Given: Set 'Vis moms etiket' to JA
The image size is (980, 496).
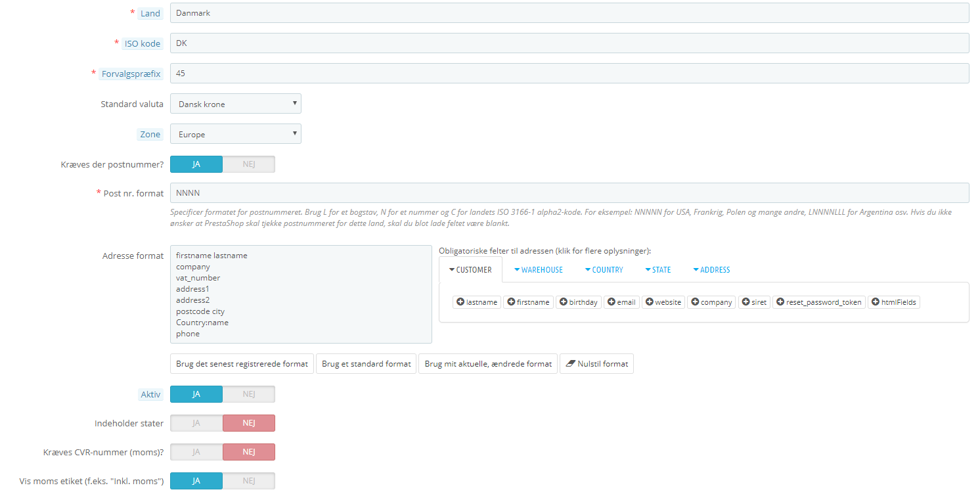Looking at the screenshot, I should point(196,481).
